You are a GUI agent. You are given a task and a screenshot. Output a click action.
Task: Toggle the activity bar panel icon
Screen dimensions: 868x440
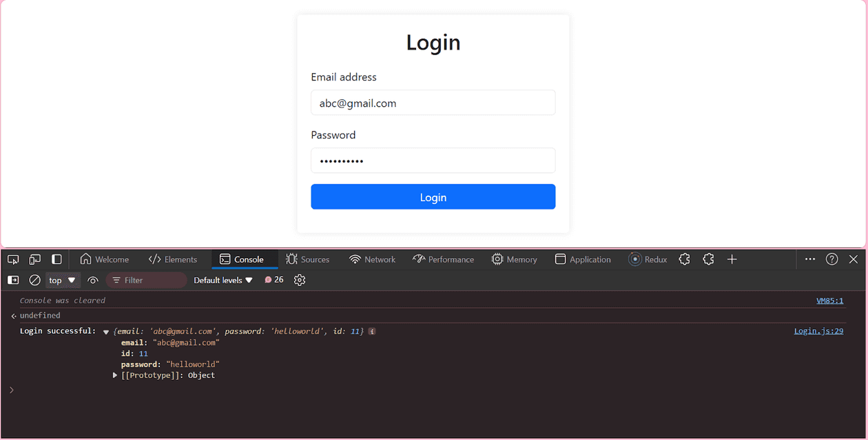[x=56, y=259]
